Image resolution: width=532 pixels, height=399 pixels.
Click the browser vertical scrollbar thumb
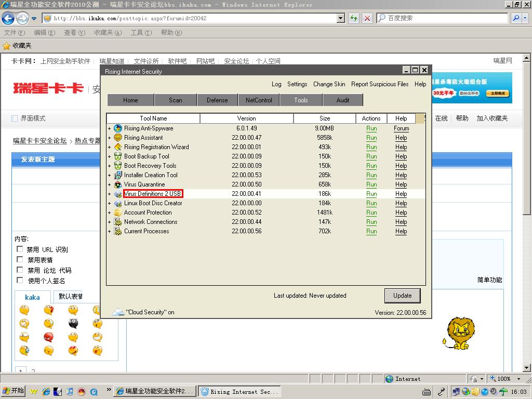[x=526, y=138]
